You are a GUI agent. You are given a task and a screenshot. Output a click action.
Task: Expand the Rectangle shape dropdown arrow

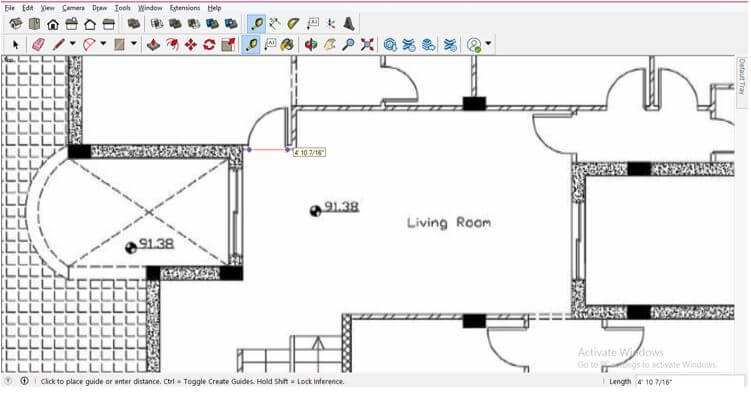pos(134,44)
